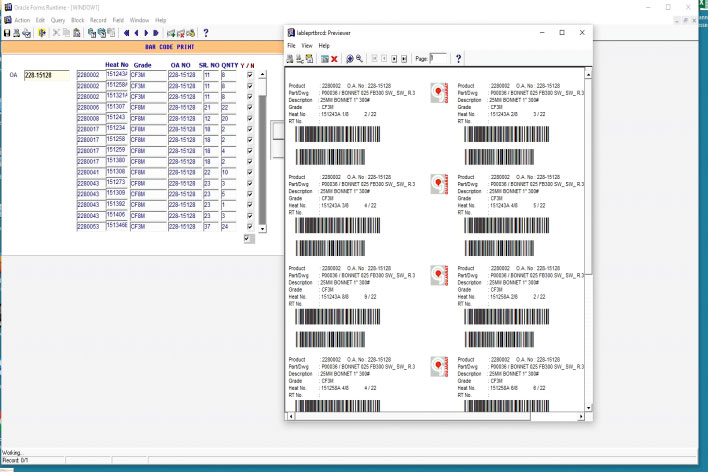Click the Enter Query icon
The image size is (708, 472).
92,33
